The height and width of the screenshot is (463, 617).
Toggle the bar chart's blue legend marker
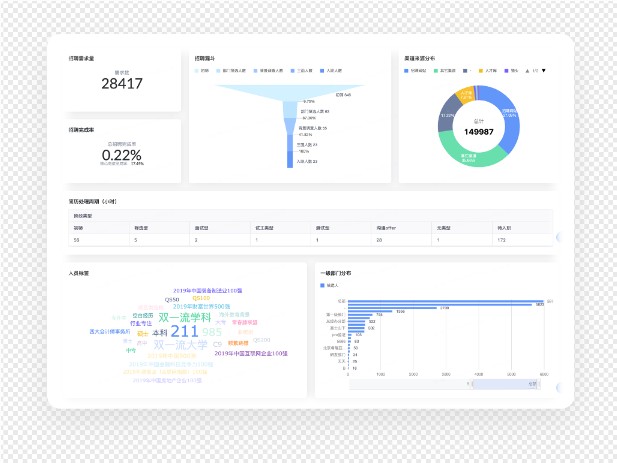pos(323,285)
